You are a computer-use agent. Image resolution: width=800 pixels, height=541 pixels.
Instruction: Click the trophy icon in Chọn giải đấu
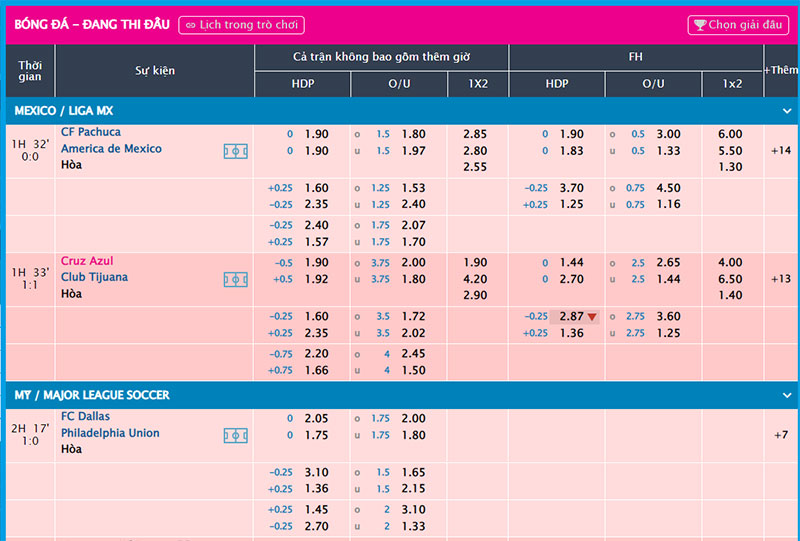tap(700, 25)
